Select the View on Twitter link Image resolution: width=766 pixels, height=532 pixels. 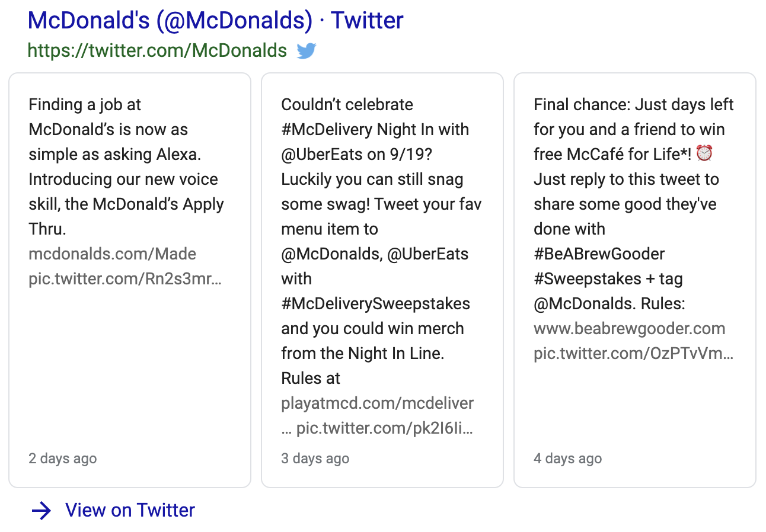(130, 510)
